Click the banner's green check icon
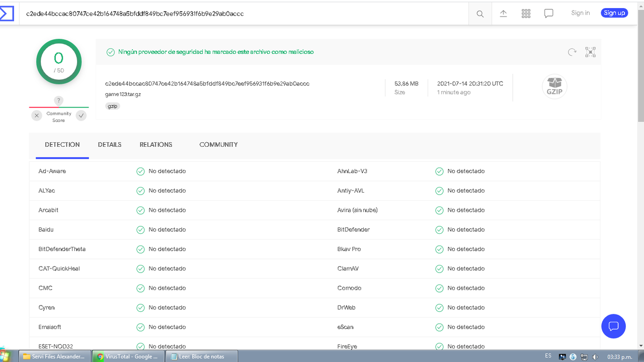 tap(110, 52)
